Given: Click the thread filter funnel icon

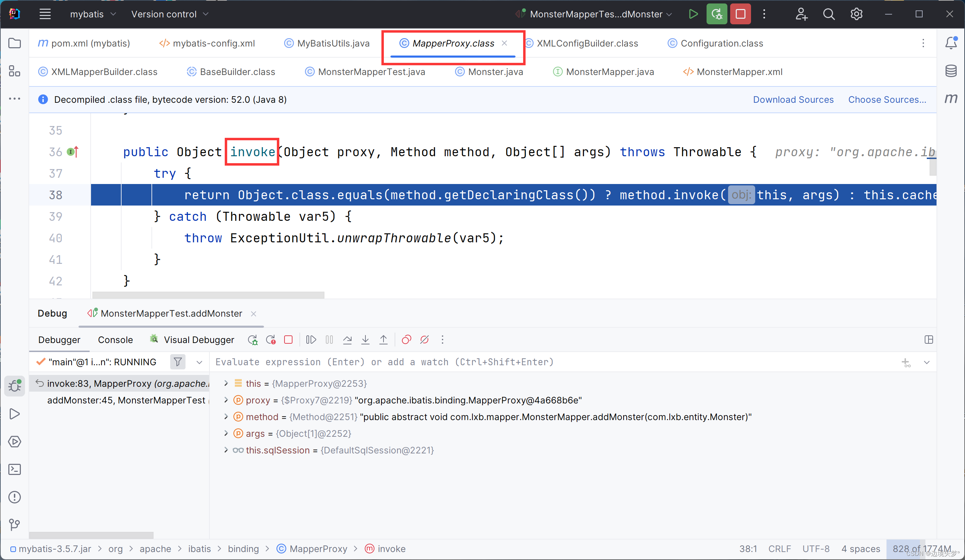Looking at the screenshot, I should (178, 362).
